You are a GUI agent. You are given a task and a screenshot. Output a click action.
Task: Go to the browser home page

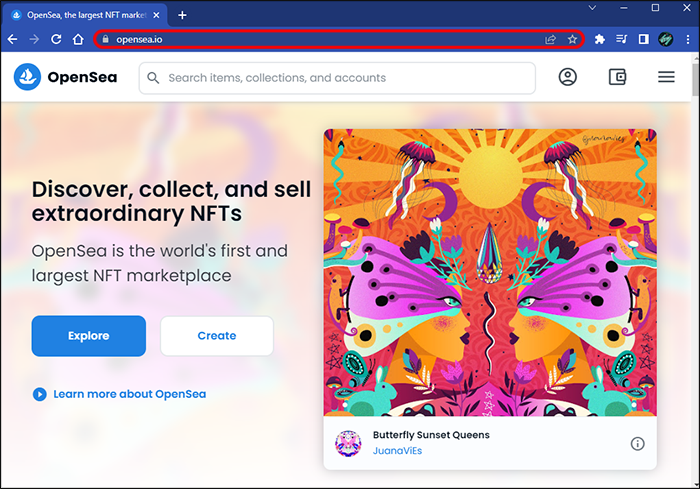pos(77,39)
